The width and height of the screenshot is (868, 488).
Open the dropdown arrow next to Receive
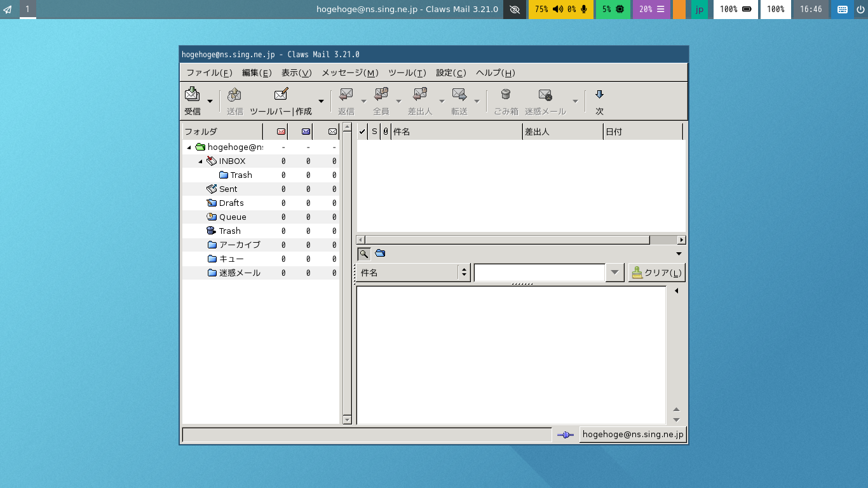(x=210, y=101)
